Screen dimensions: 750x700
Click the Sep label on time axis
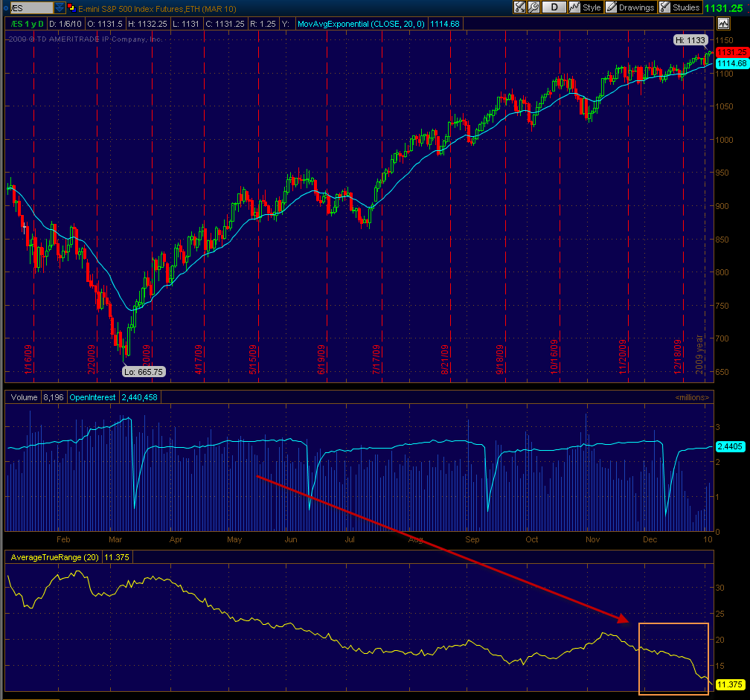tap(472, 539)
